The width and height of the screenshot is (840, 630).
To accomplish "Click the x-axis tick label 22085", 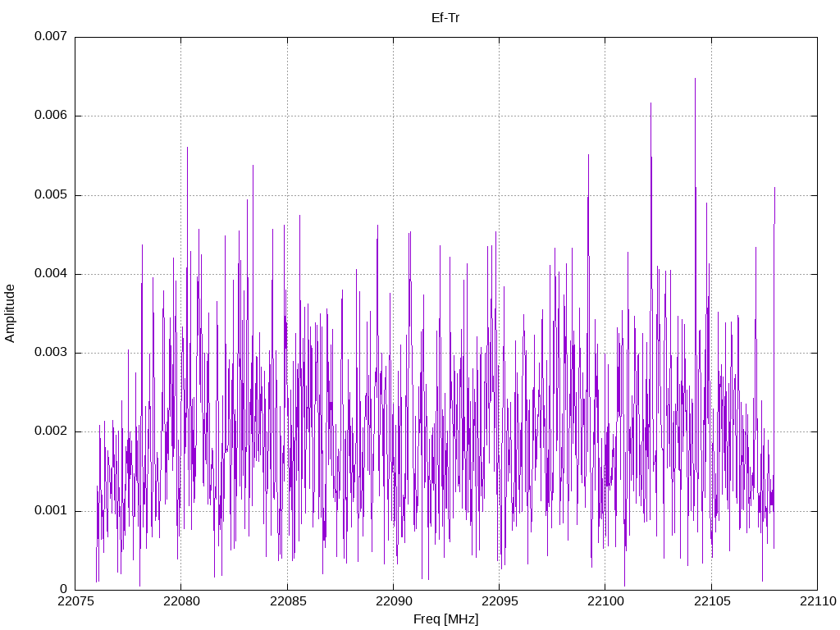I will [288, 601].
